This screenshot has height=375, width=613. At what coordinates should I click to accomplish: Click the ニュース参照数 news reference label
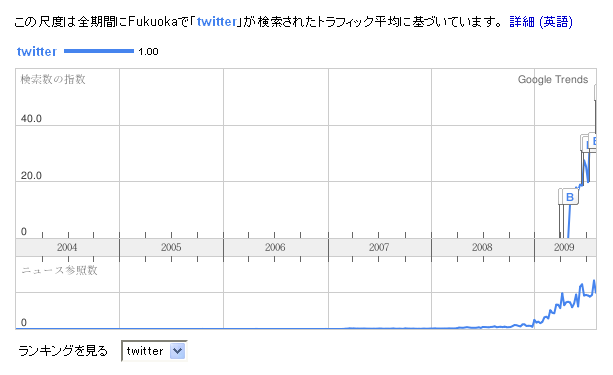[59, 270]
